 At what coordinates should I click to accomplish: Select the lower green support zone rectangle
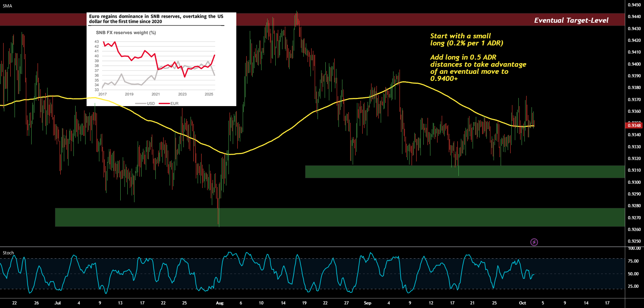click(x=340, y=217)
